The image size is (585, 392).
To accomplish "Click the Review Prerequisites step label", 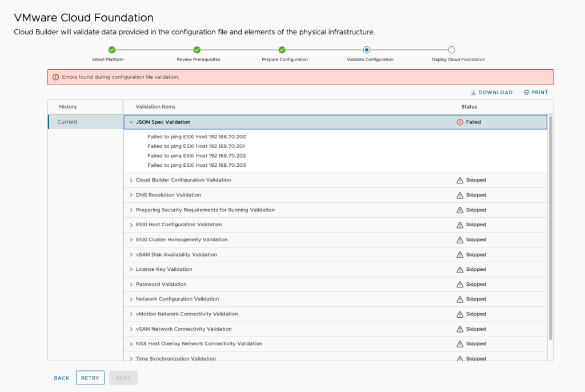I will pos(198,59).
